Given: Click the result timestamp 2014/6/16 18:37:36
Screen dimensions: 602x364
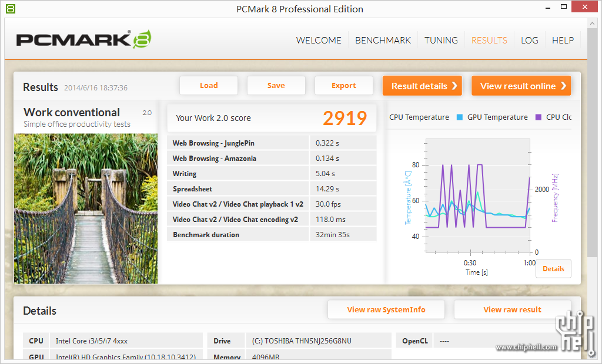Looking at the screenshot, I should click(x=96, y=88).
